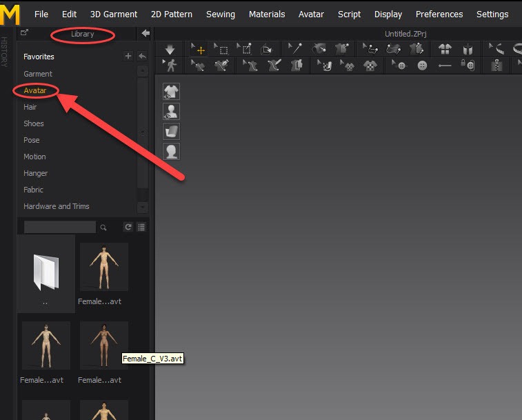Open the Sewing menu
The height and width of the screenshot is (420, 522).
point(221,14)
